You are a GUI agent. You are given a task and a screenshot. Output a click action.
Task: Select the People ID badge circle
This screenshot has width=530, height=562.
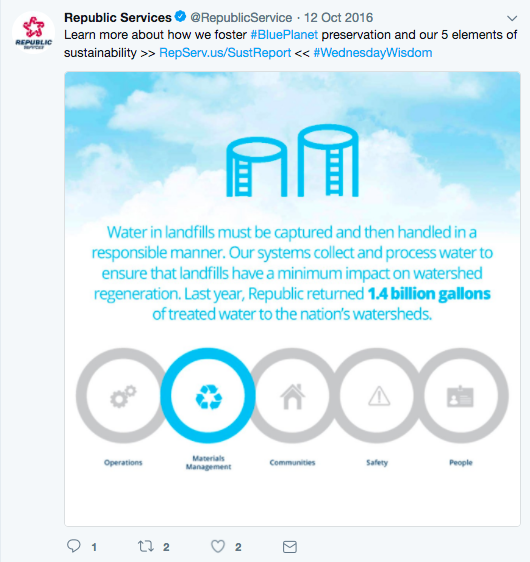tap(461, 396)
